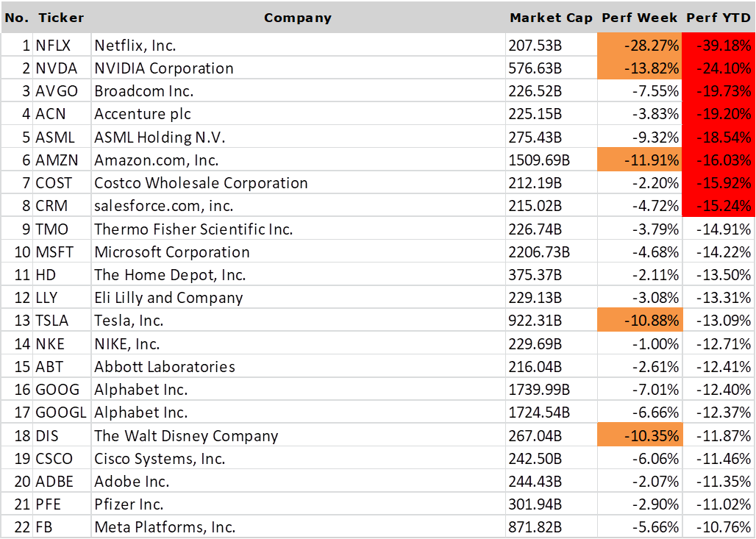Screen dimensions: 756x539
Task: Select The Walt Disney Company name
Action: [186, 436]
